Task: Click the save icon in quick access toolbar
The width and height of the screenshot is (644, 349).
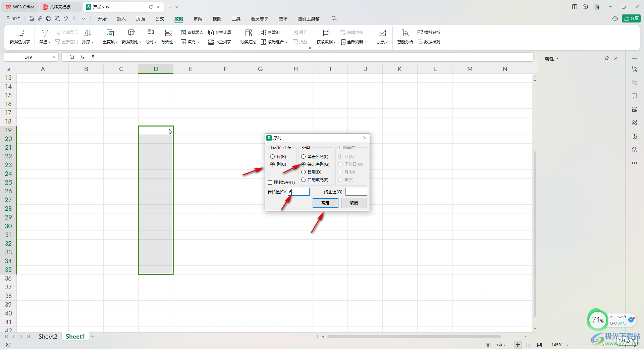Action: point(31,19)
